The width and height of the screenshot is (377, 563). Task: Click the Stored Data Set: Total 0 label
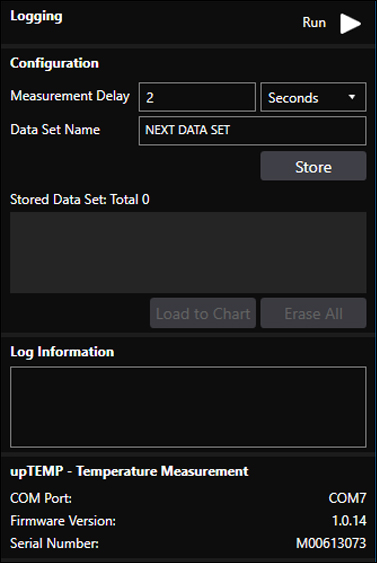click(80, 199)
